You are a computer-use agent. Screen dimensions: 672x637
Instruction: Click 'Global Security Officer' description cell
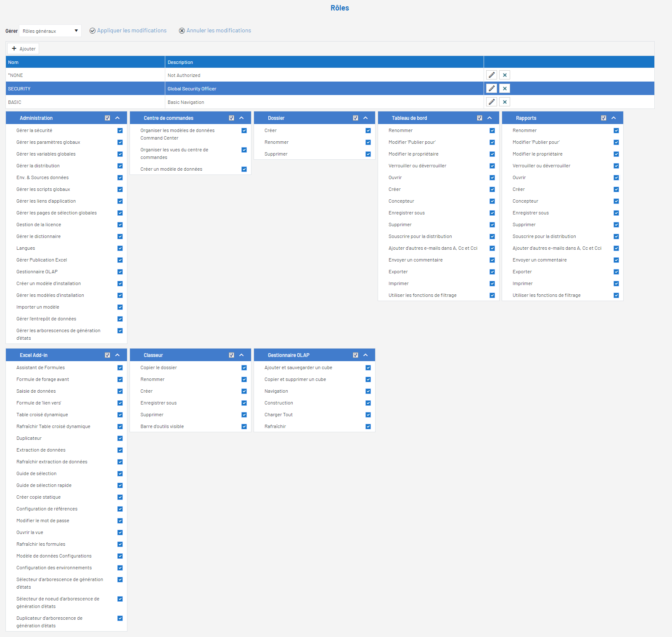click(324, 88)
